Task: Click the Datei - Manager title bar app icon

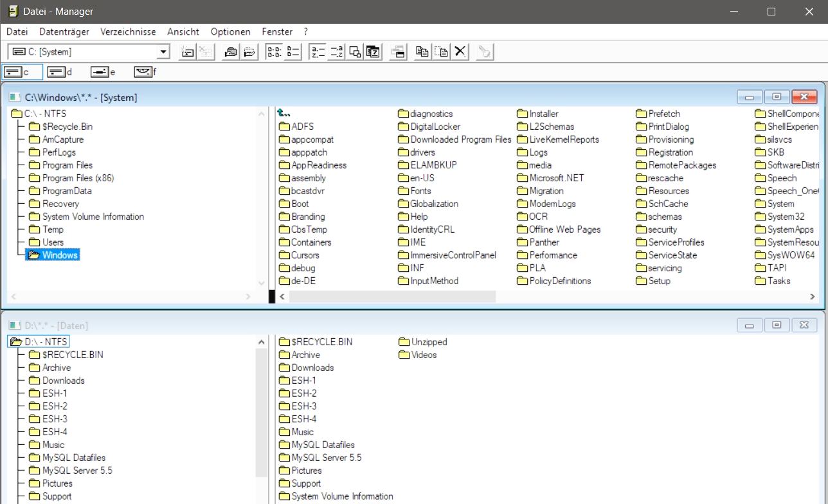Action: click(x=13, y=11)
